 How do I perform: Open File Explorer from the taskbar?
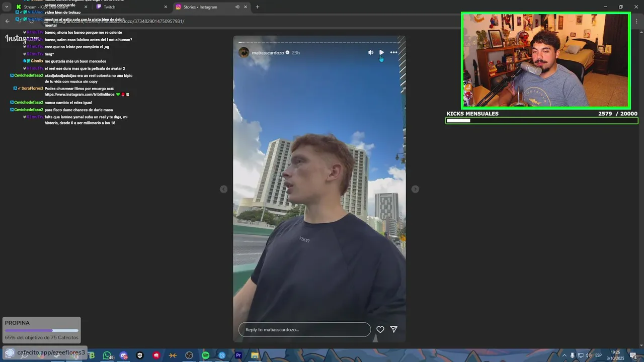255,355
